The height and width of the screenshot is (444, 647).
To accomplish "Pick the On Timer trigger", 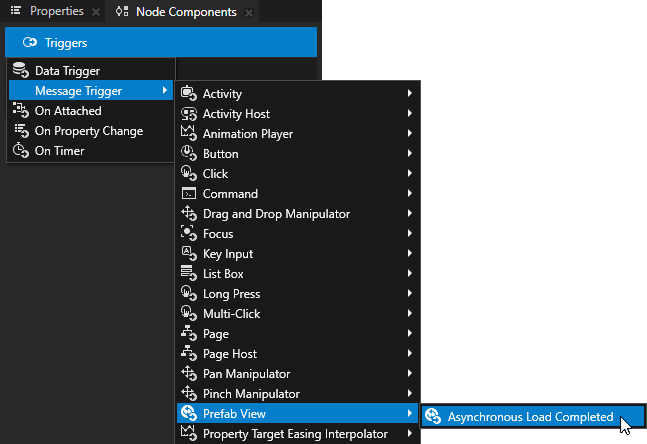I will click(91, 151).
